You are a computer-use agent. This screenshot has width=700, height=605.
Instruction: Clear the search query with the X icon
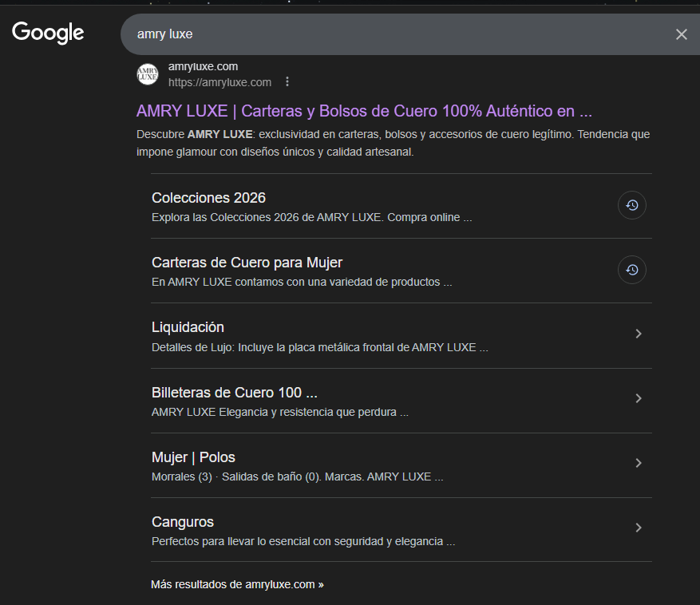pos(681,34)
